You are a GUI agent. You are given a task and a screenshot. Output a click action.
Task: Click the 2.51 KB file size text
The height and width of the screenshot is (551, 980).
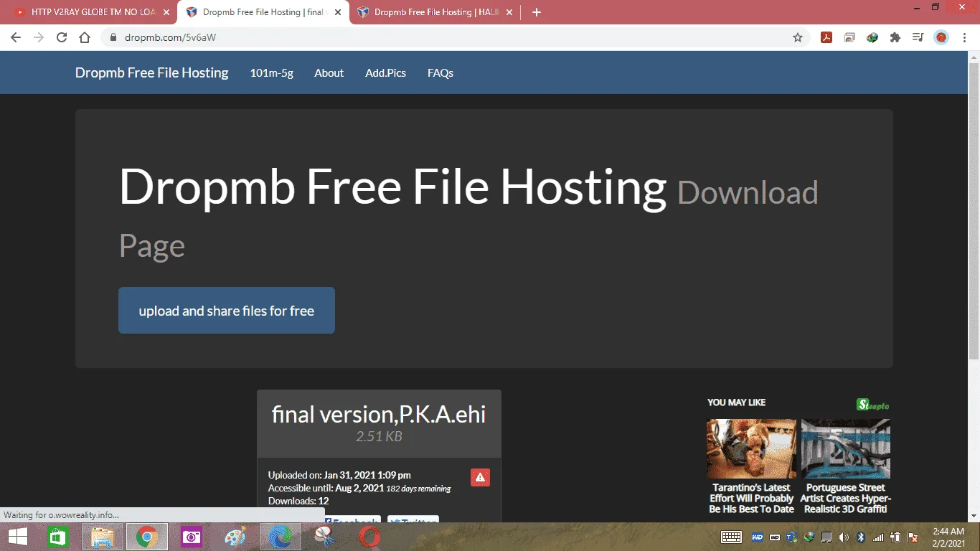379,436
